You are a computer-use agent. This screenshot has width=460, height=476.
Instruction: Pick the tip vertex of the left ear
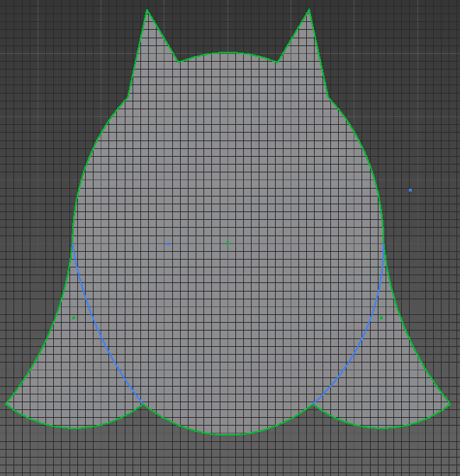coord(147,10)
